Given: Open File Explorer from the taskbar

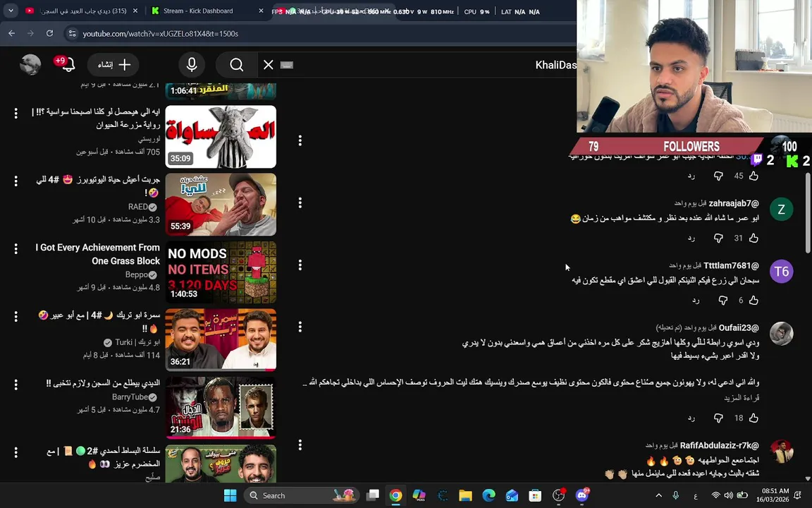Looking at the screenshot, I should click(465, 495).
